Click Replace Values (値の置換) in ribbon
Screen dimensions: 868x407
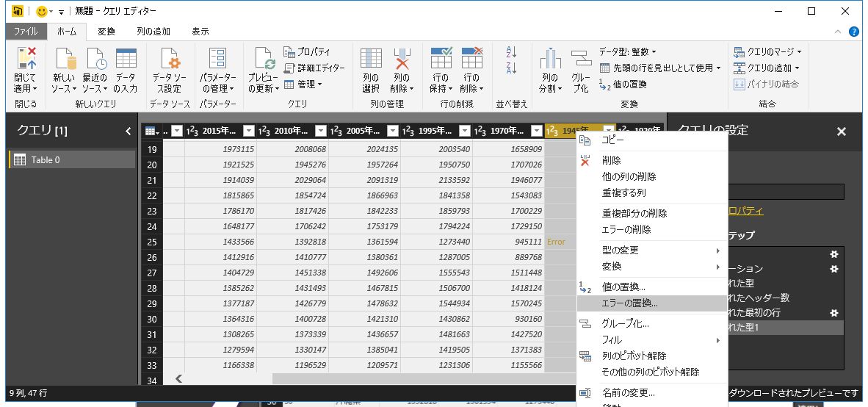pyautogui.click(x=623, y=84)
